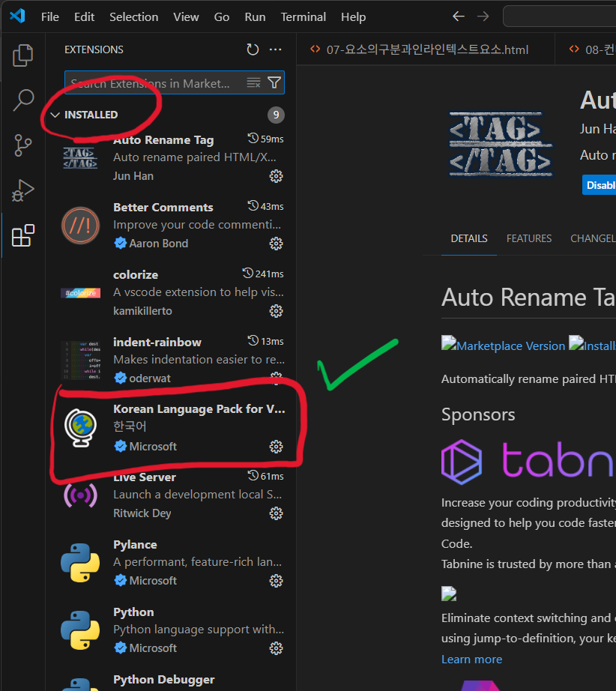Click the command center search box
616x691 pixels.
coord(560,16)
